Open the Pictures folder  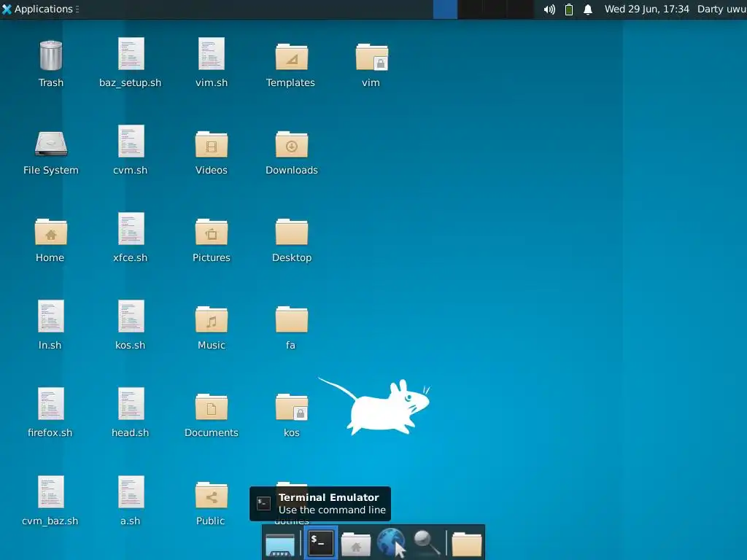click(211, 231)
